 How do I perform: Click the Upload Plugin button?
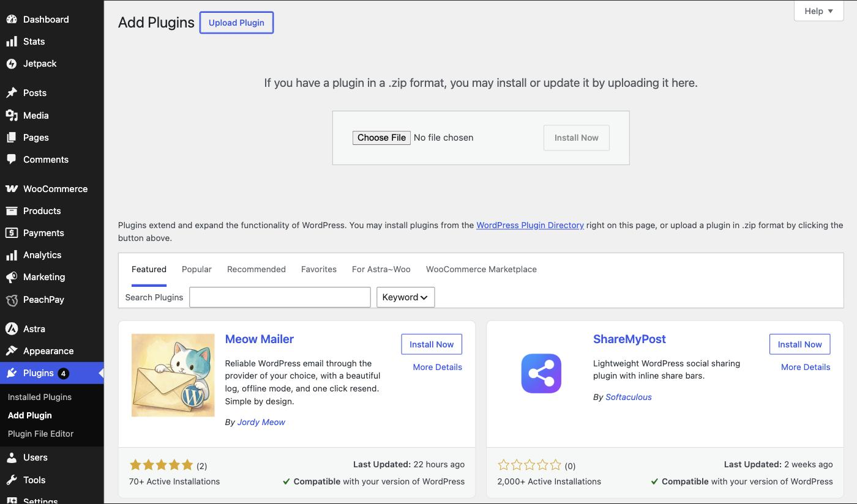tap(236, 23)
